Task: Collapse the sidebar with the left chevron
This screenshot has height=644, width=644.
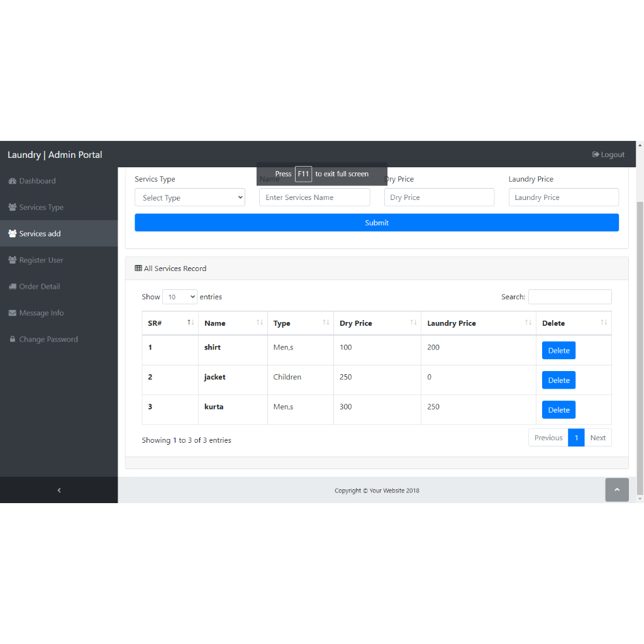Action: click(58, 490)
